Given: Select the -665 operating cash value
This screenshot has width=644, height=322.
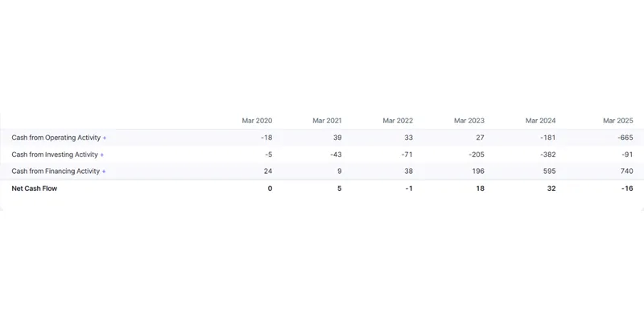Looking at the screenshot, I should pos(625,138).
